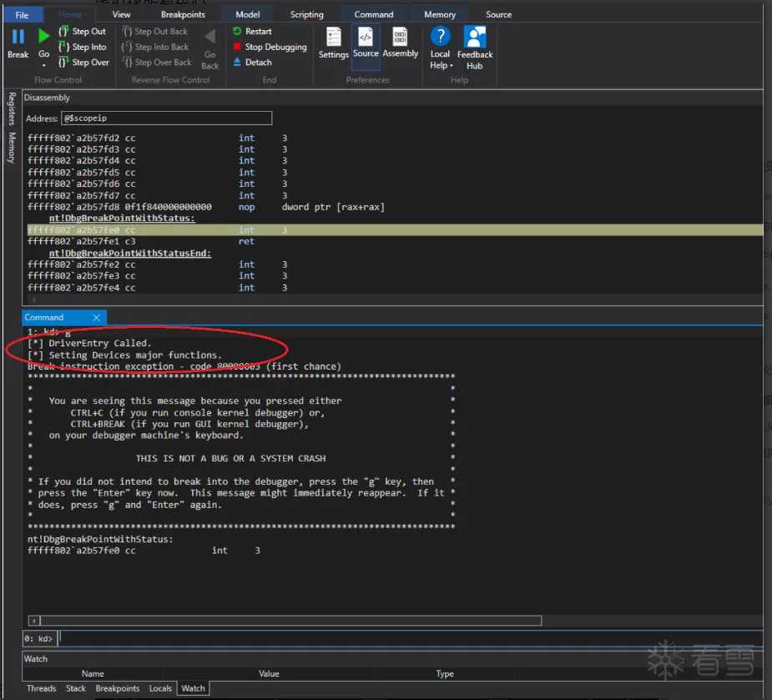Click the Step Into icon
772x700 pixels.
63,48
